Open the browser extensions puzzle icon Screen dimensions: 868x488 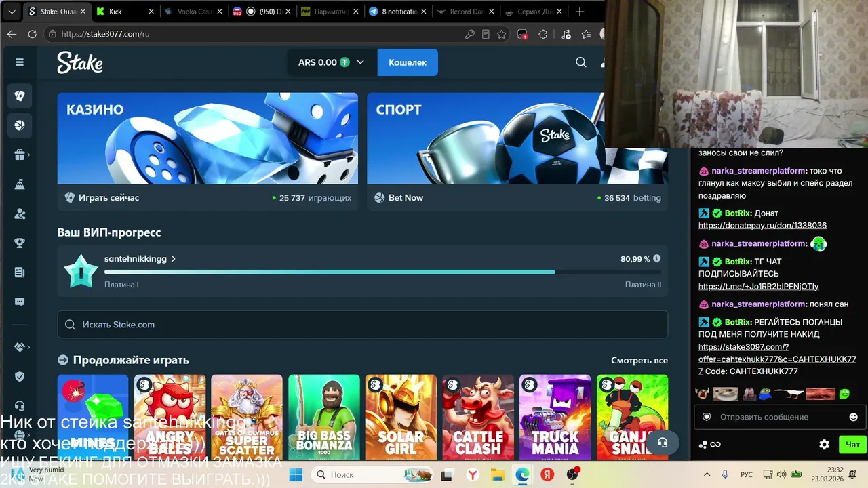pyautogui.click(x=543, y=34)
